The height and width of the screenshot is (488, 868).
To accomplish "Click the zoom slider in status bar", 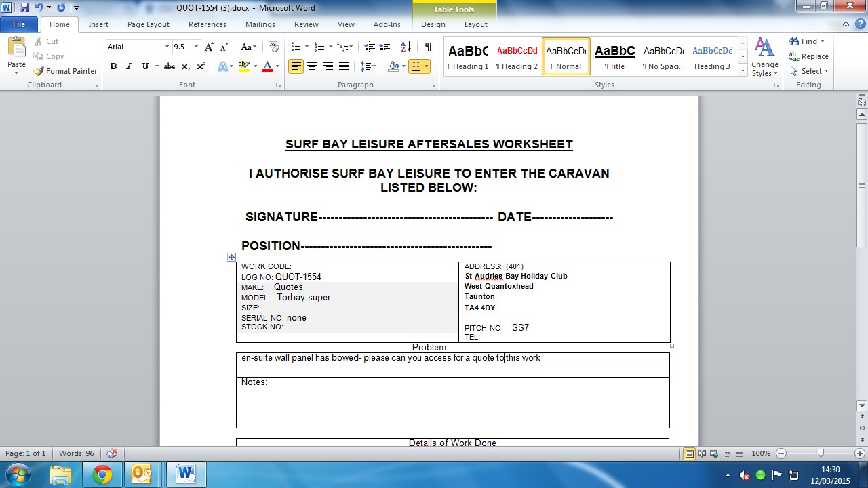I will tap(821, 453).
